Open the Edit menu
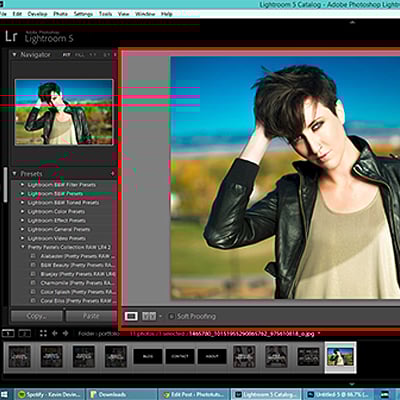 pos(17,14)
